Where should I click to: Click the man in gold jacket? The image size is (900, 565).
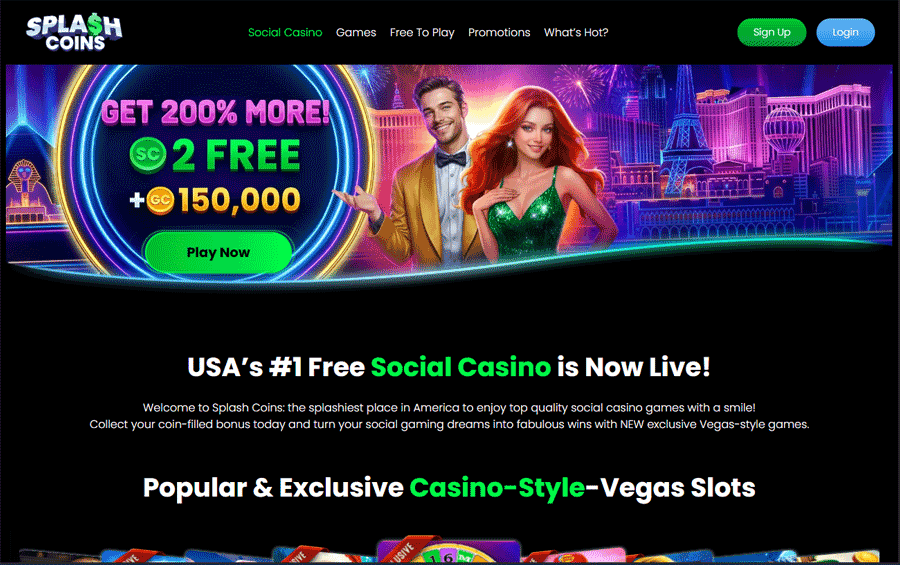[419, 172]
